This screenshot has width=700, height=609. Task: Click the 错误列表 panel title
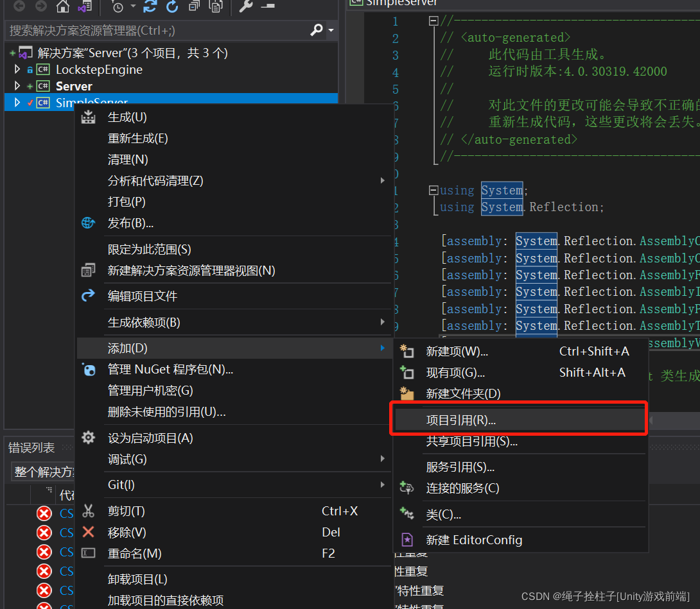pyautogui.click(x=31, y=447)
